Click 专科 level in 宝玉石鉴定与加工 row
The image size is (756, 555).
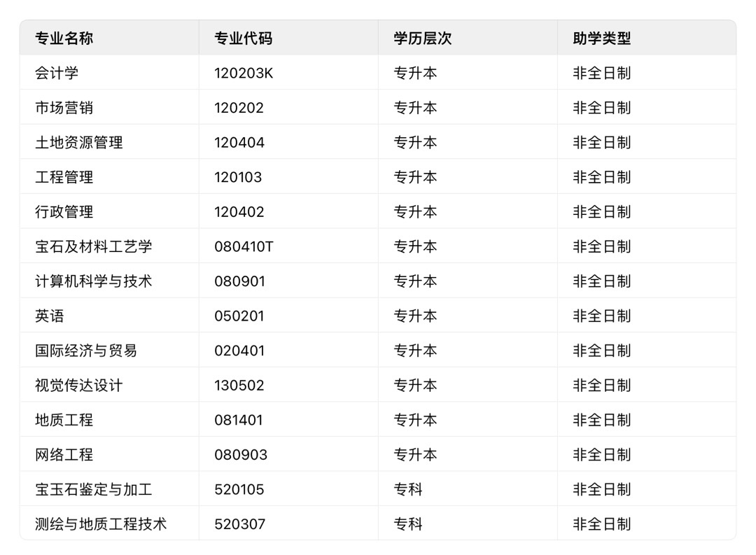408,489
